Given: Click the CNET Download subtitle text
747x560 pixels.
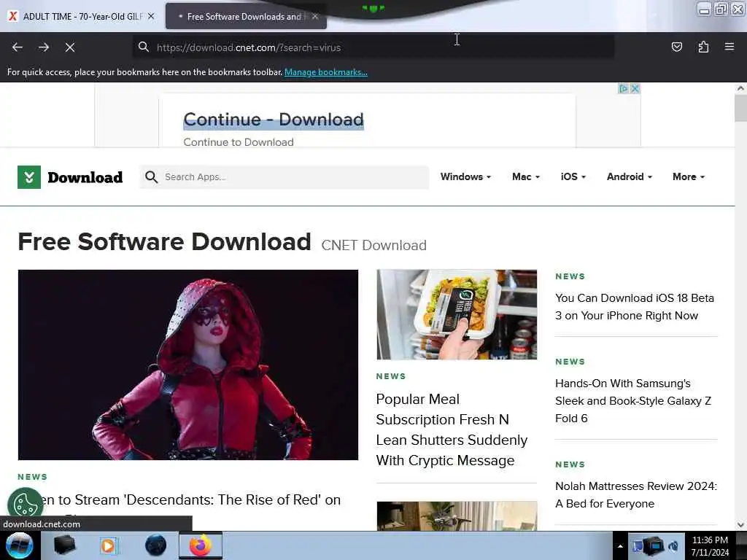Looking at the screenshot, I should pyautogui.click(x=374, y=245).
